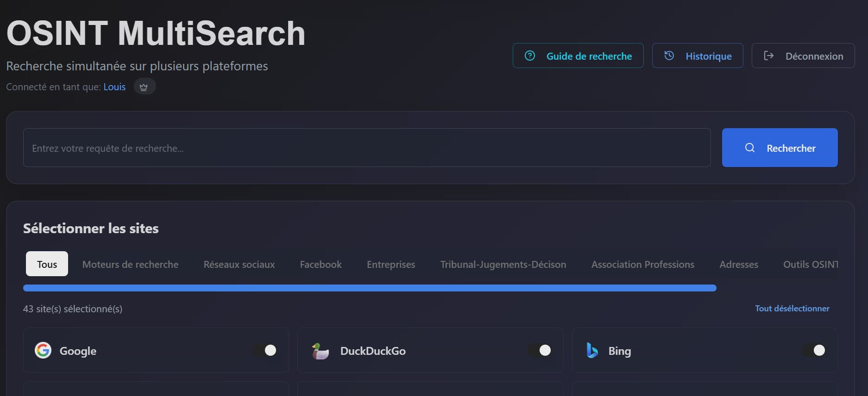Click the Déconnexion logout arrow icon

coord(768,56)
